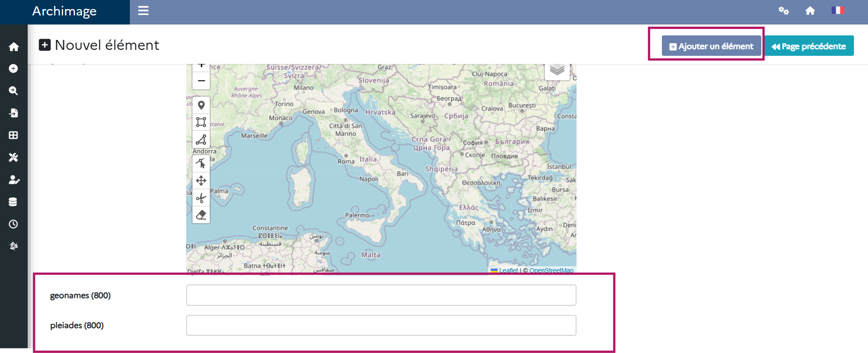Select the draw rectangle tool
This screenshot has height=353, width=868.
pyautogui.click(x=201, y=122)
